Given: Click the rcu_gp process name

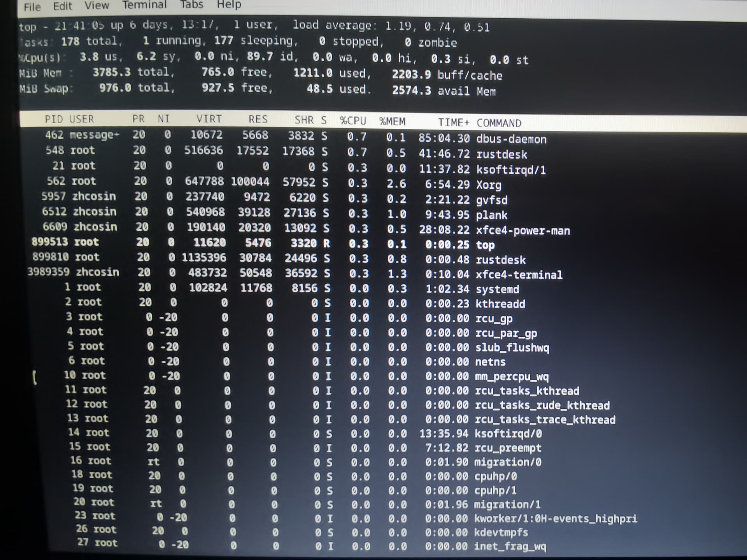Looking at the screenshot, I should click(x=494, y=318).
